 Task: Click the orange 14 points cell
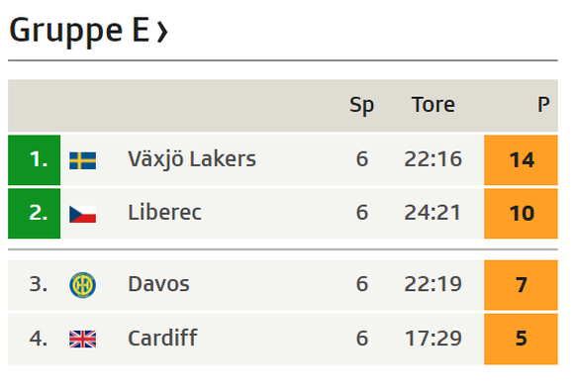(521, 159)
